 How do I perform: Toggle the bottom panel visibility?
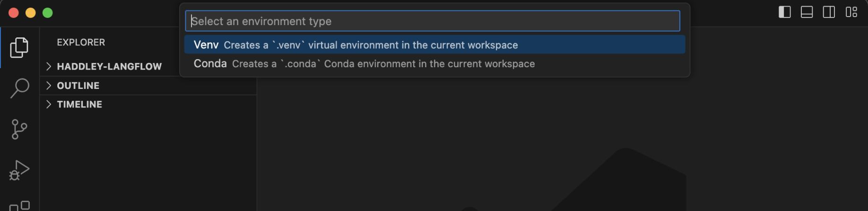coord(807,12)
